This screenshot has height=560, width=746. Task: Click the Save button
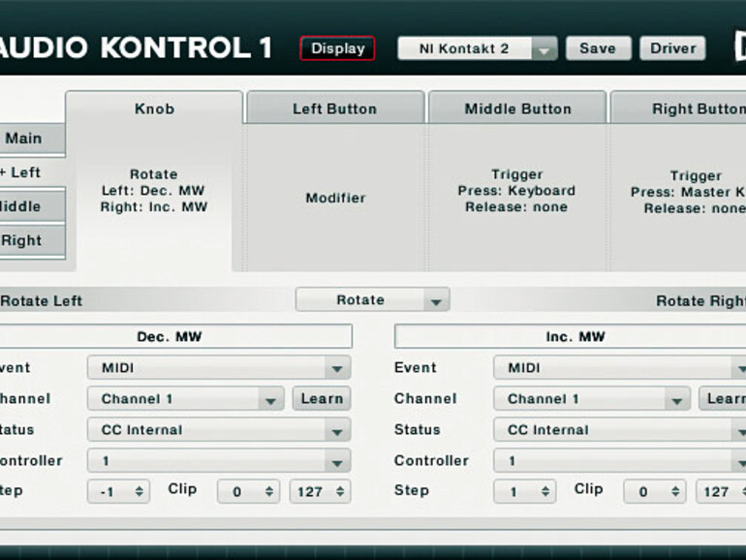pos(598,48)
